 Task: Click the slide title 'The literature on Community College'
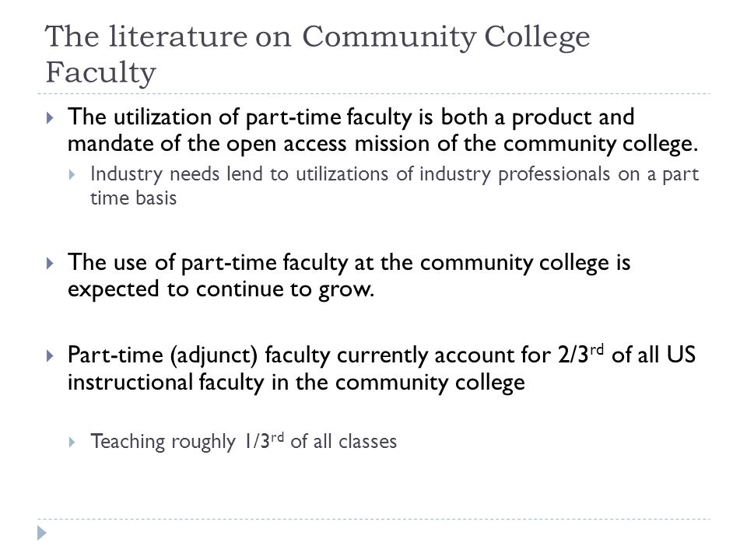(317, 37)
